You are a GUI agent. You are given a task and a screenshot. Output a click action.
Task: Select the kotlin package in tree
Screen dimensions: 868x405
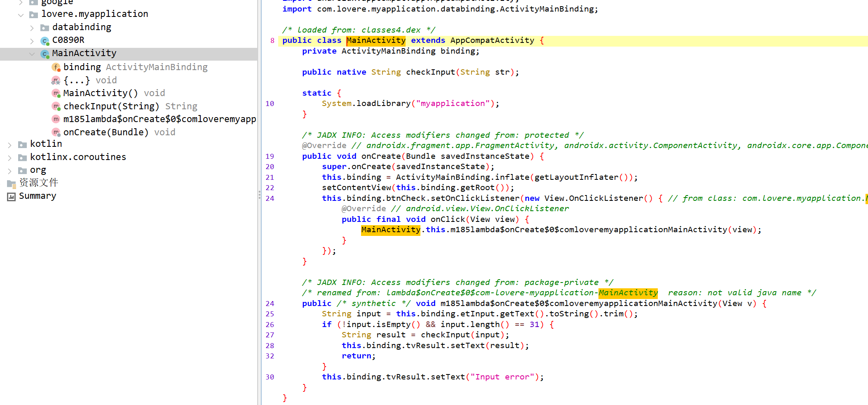(46, 144)
